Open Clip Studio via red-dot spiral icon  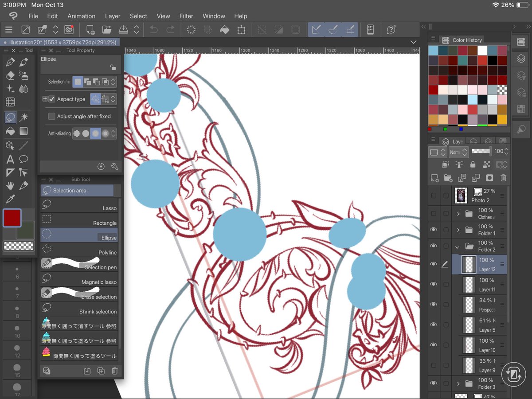tap(69, 30)
